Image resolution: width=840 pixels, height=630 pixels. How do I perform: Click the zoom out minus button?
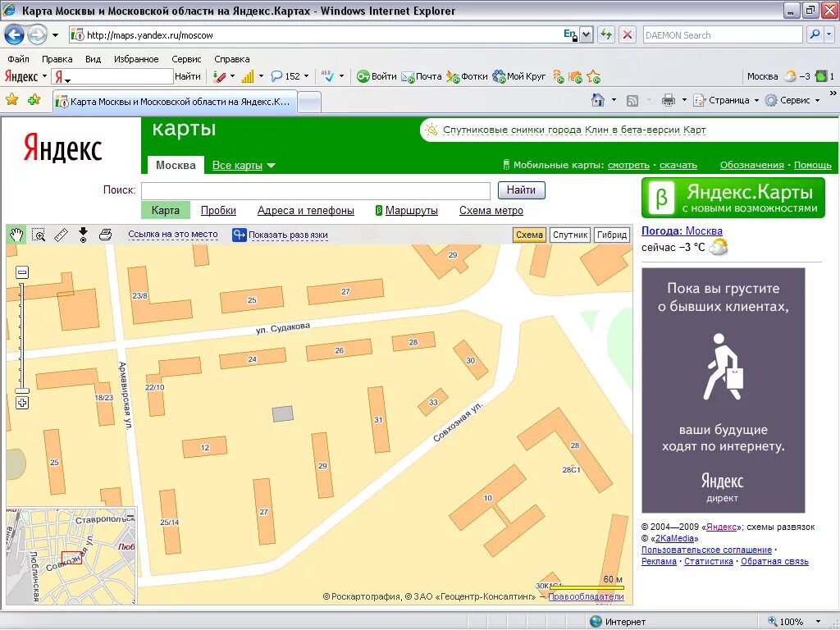[x=22, y=272]
